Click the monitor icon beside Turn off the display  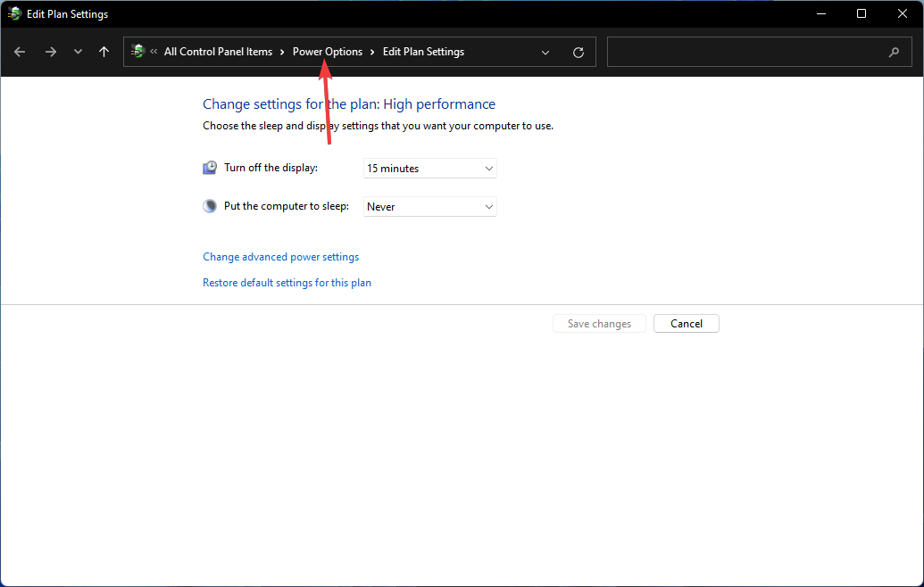coord(209,168)
